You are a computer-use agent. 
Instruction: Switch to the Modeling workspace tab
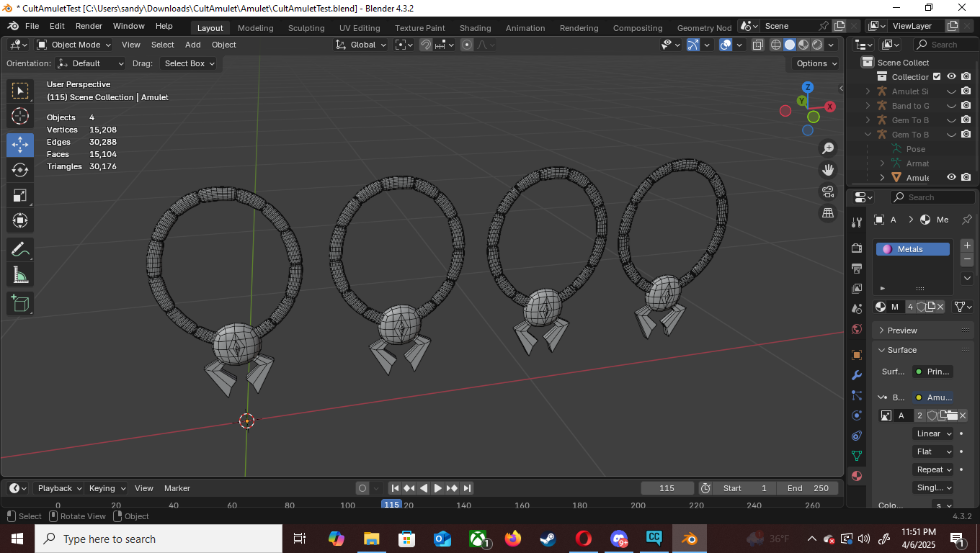(256, 28)
